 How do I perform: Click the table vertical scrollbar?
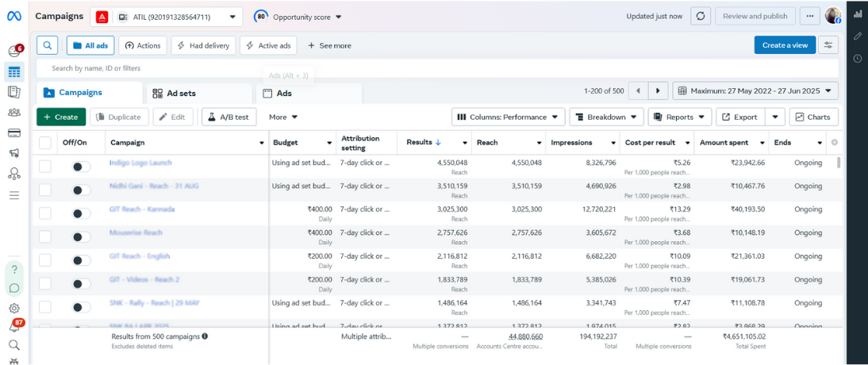point(839,163)
